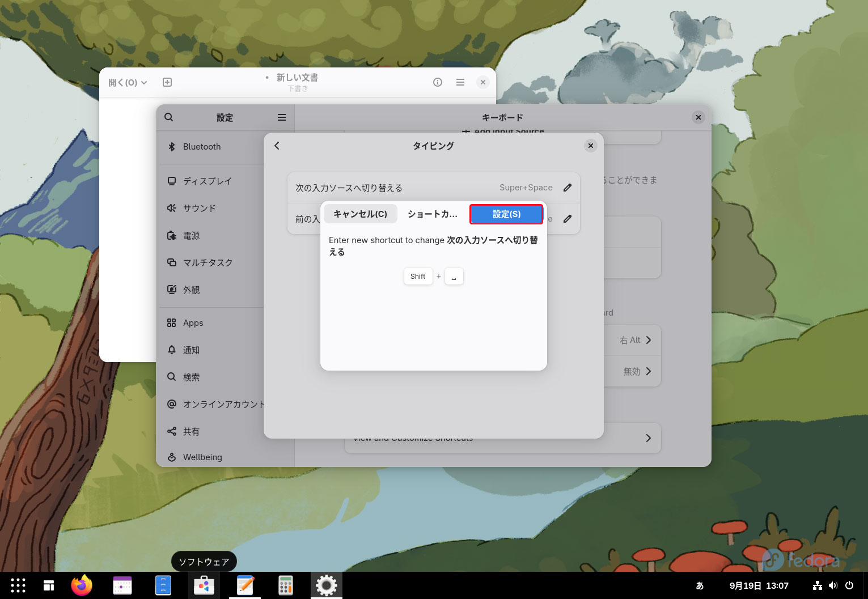Open サウンド settings panel

[x=211, y=208]
